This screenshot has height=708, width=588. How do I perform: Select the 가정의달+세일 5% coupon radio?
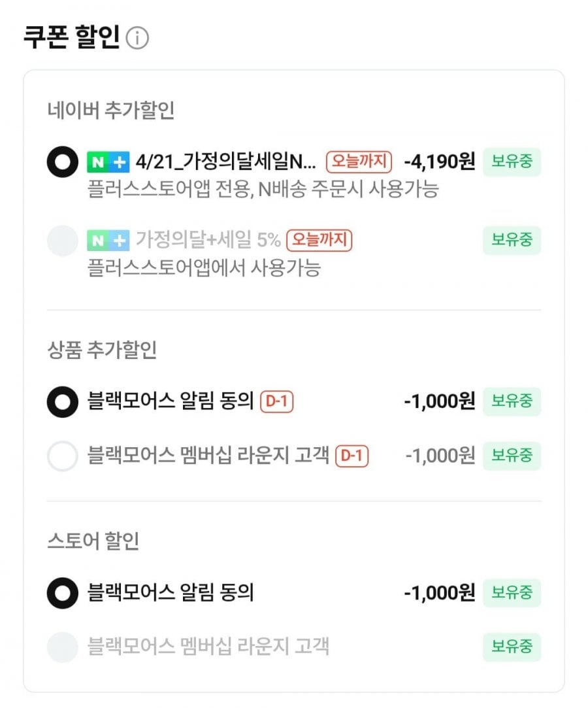(x=63, y=241)
